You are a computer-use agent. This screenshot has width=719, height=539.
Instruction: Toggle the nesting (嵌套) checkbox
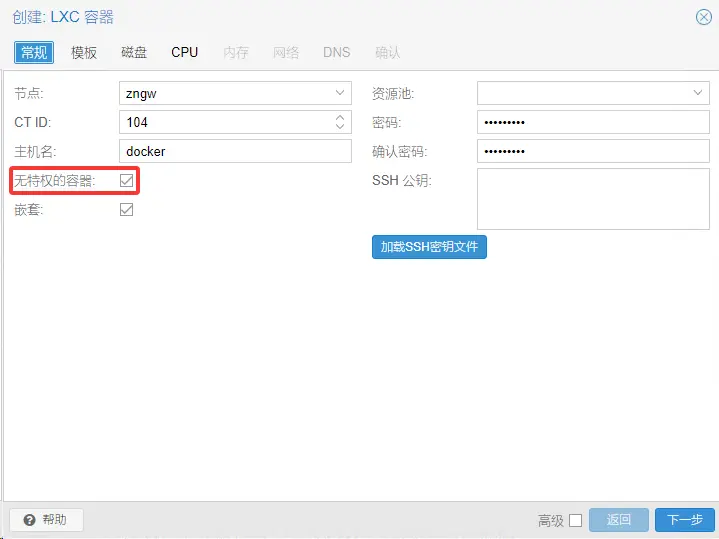[126, 210]
